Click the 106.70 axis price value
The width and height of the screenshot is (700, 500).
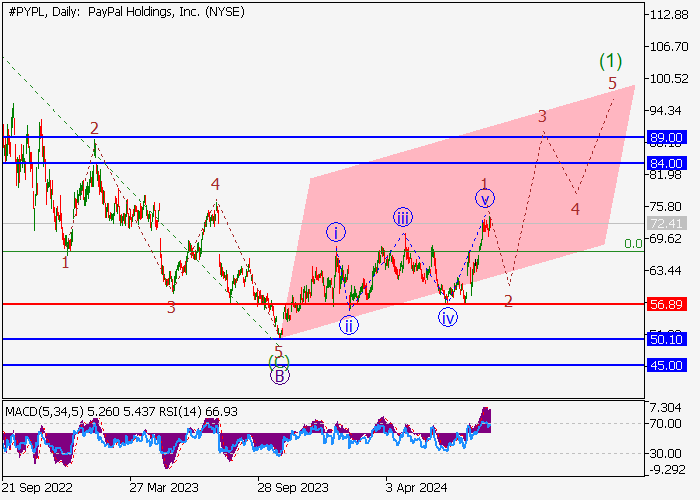[669, 47]
